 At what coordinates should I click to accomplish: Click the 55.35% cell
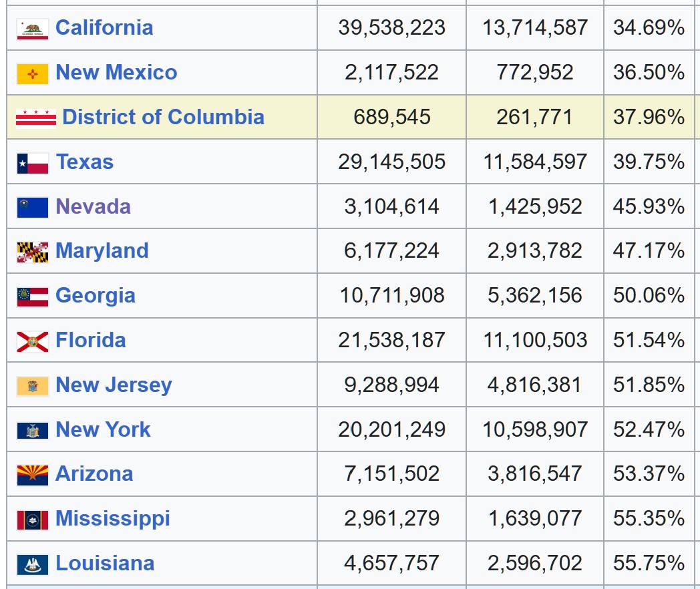649,518
